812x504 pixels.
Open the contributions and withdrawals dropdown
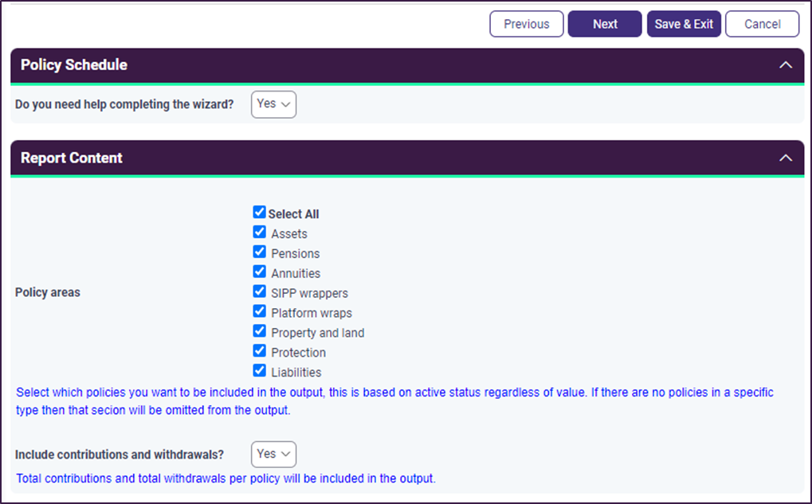coord(273,454)
